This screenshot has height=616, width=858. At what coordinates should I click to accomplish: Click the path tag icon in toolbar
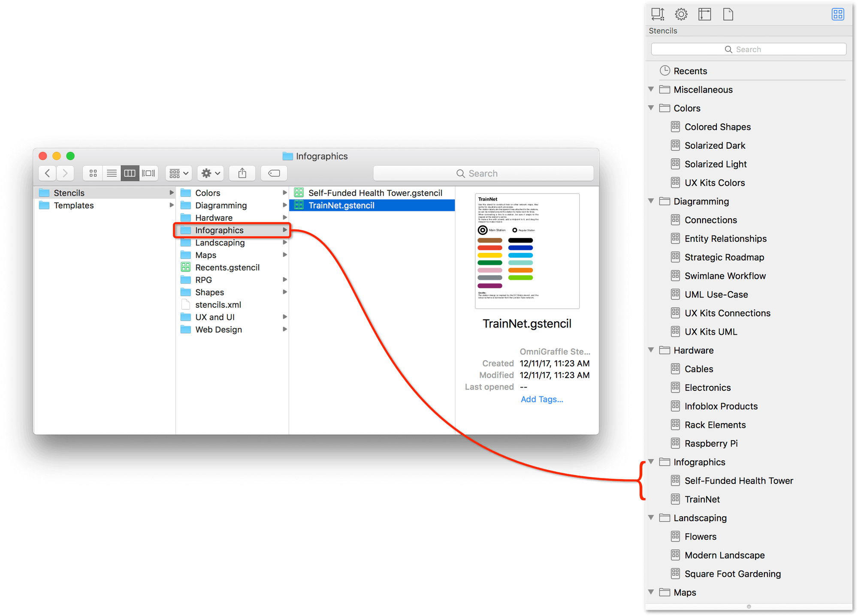click(273, 173)
